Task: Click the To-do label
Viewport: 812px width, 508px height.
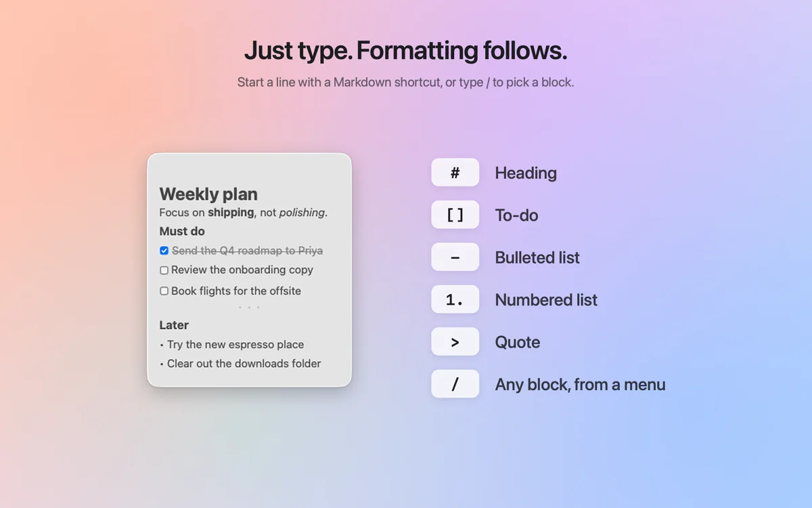Action: [516, 215]
